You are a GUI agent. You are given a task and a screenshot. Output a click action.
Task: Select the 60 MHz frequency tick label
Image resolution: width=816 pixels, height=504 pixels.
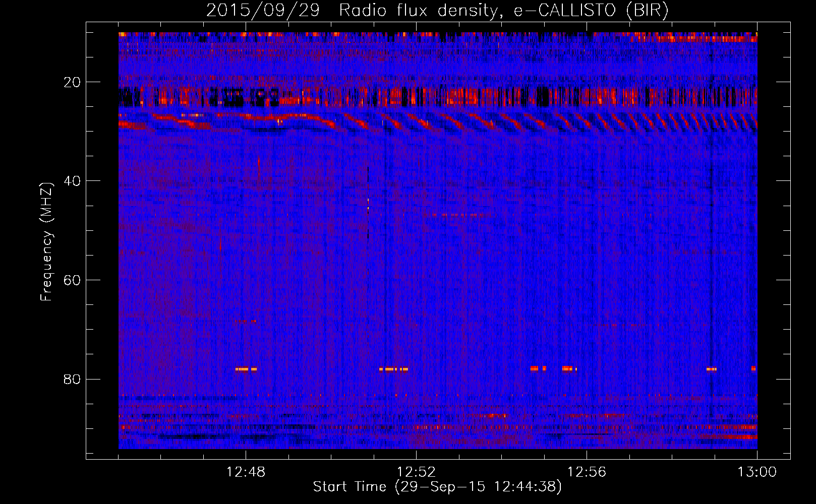point(72,280)
